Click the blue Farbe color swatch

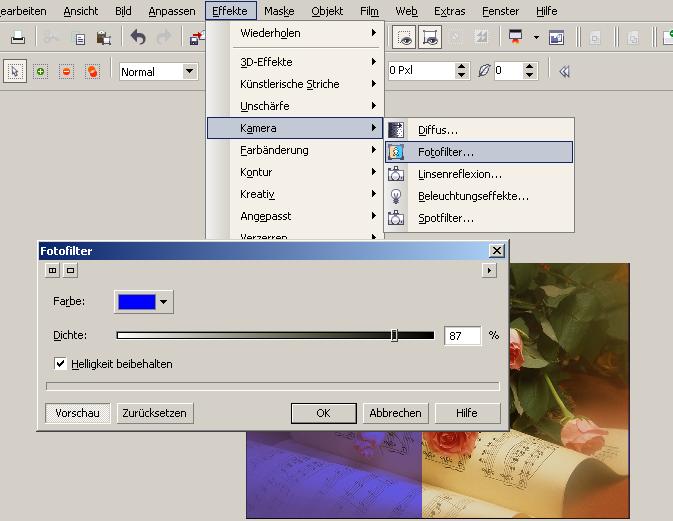pos(136,302)
